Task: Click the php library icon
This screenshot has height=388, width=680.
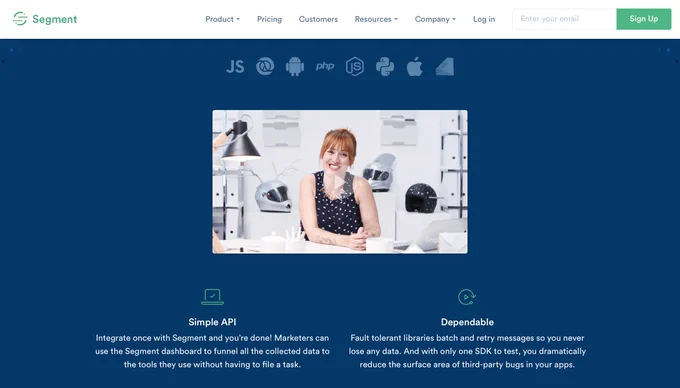Action: [325, 66]
